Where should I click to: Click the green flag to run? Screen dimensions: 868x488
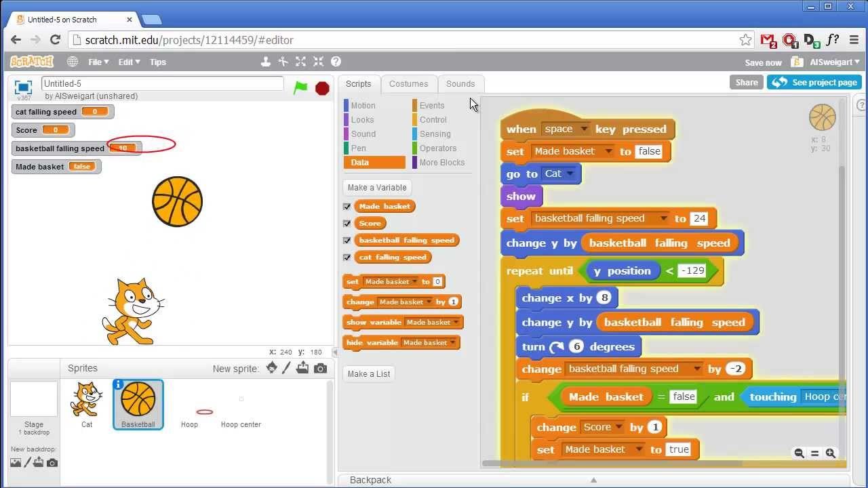point(300,87)
